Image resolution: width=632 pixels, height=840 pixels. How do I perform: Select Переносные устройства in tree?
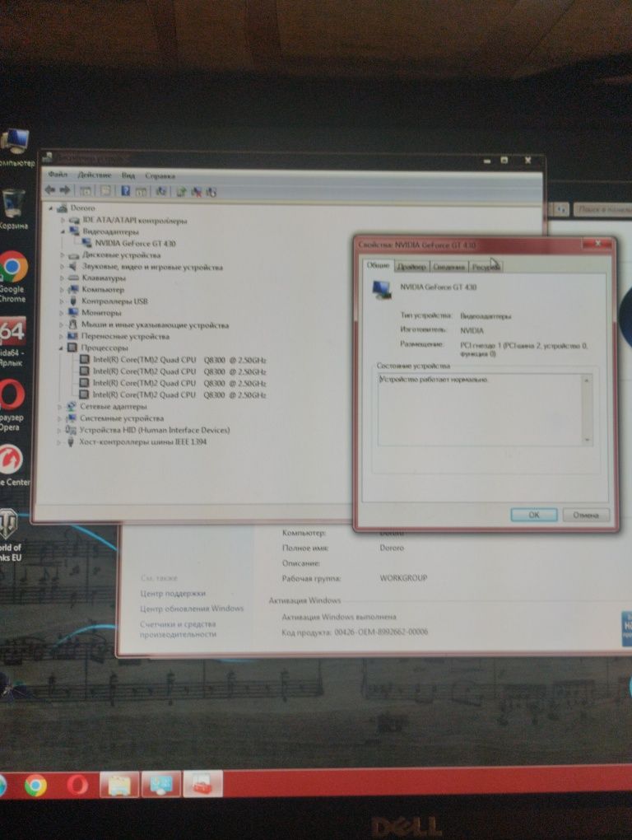125,337
